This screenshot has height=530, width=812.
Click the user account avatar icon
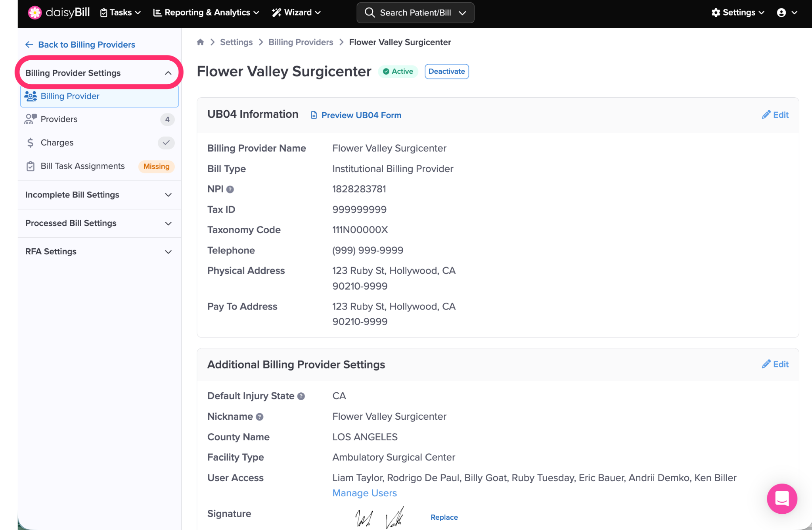click(781, 13)
